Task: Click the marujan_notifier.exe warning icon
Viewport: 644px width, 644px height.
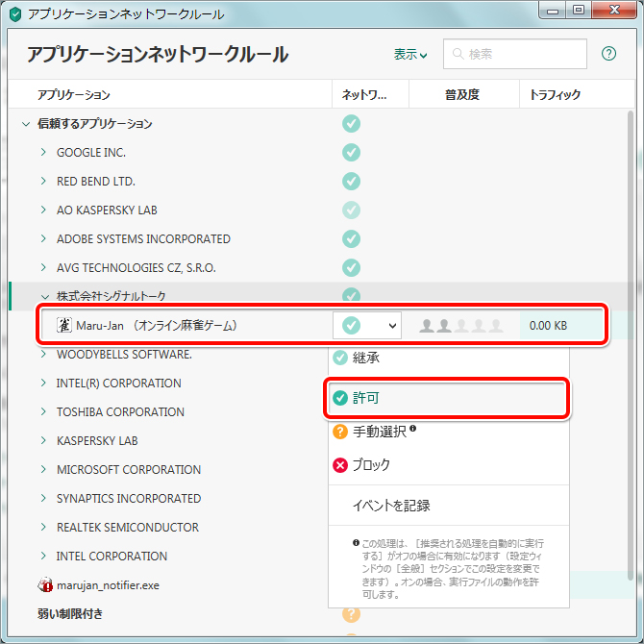Action: click(x=45, y=584)
